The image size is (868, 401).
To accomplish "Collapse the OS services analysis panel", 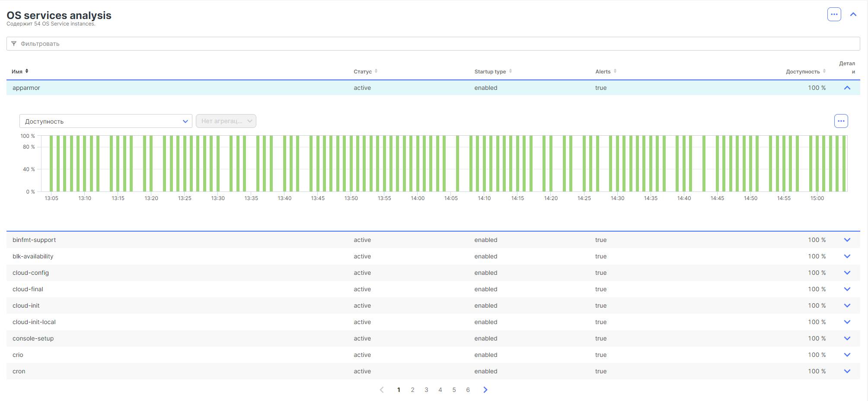I will pyautogui.click(x=853, y=14).
